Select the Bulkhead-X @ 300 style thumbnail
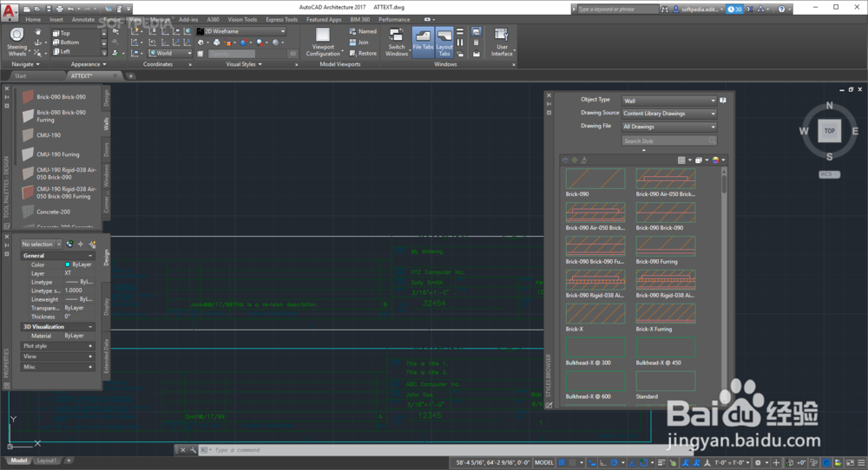The width and height of the screenshot is (868, 470). [x=595, y=347]
